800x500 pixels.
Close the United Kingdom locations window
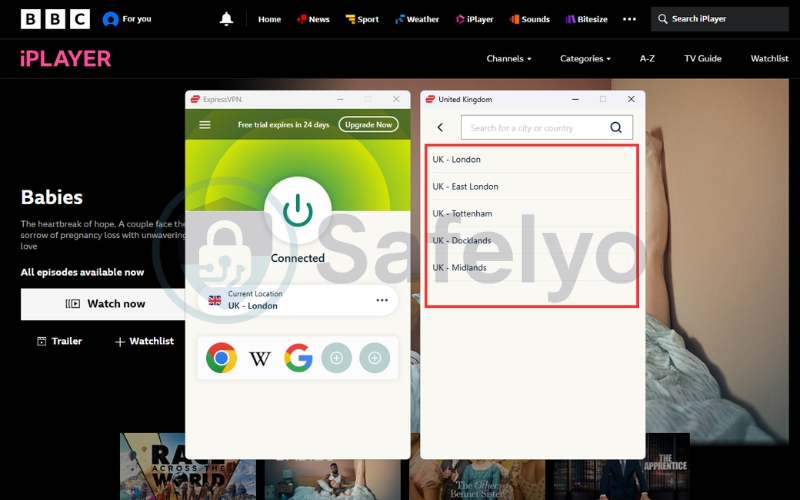click(631, 99)
